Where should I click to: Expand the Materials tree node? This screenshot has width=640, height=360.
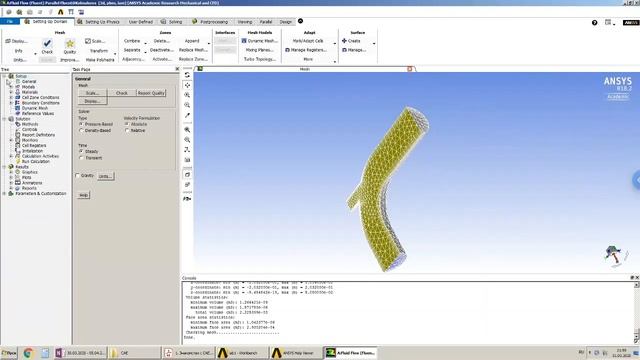pyautogui.click(x=11, y=92)
